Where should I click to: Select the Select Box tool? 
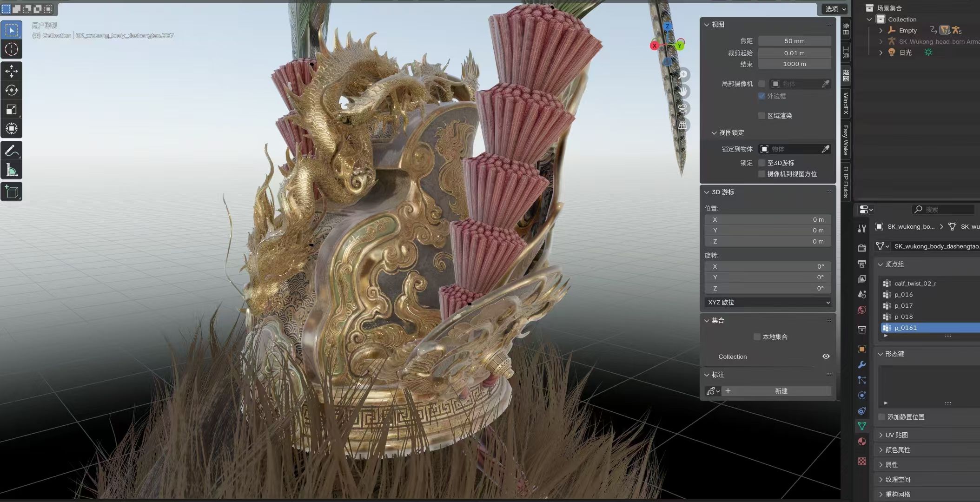(x=12, y=30)
